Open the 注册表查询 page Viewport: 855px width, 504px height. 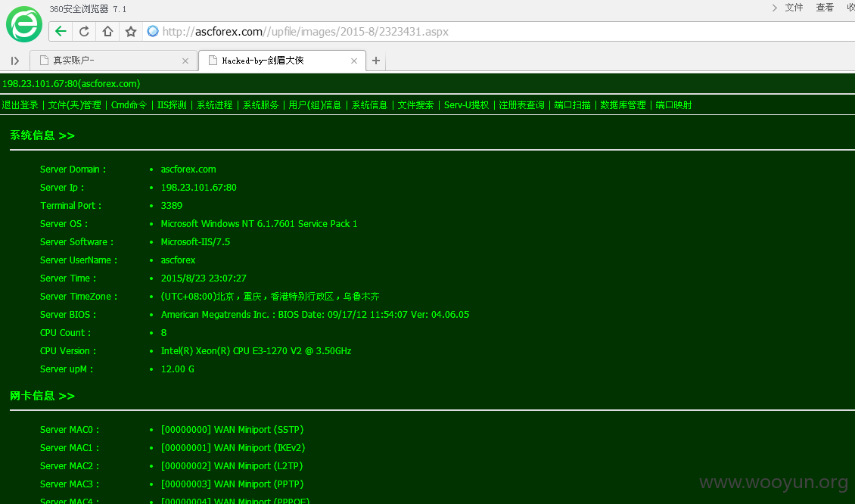(x=521, y=104)
